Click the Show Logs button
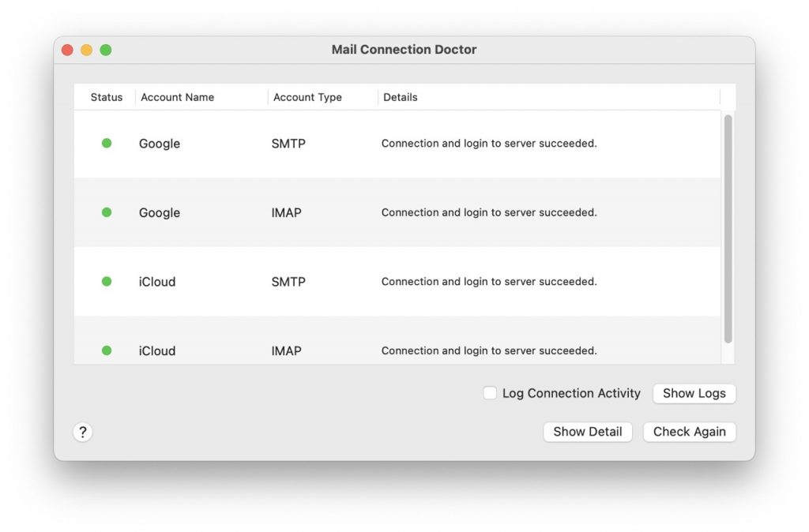 coord(694,393)
